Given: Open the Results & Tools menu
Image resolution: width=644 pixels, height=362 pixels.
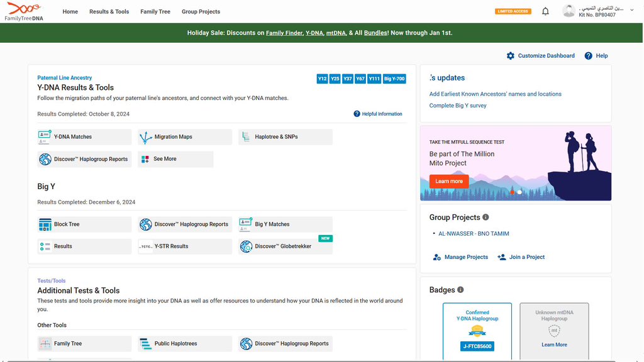Looking at the screenshot, I should (x=109, y=11).
